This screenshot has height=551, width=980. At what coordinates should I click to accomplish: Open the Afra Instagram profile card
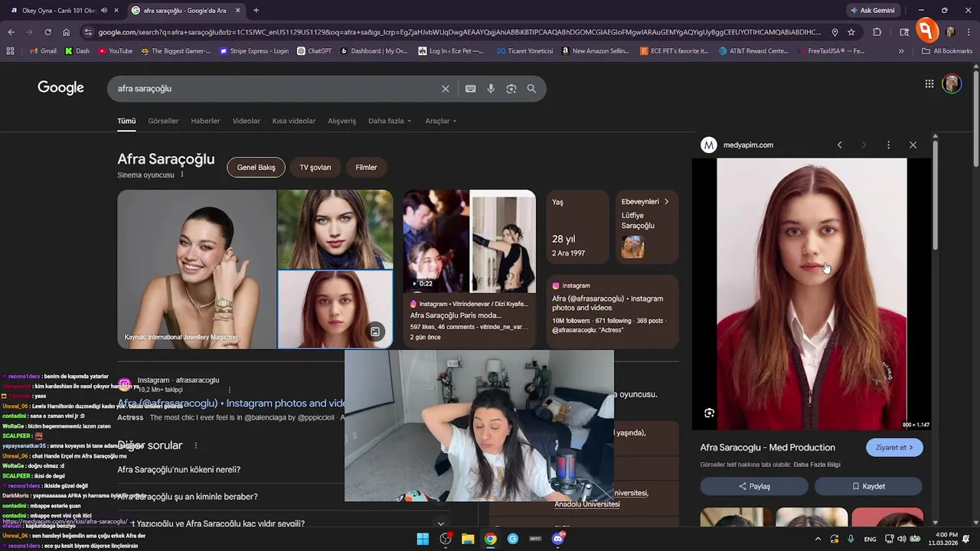[x=612, y=311]
